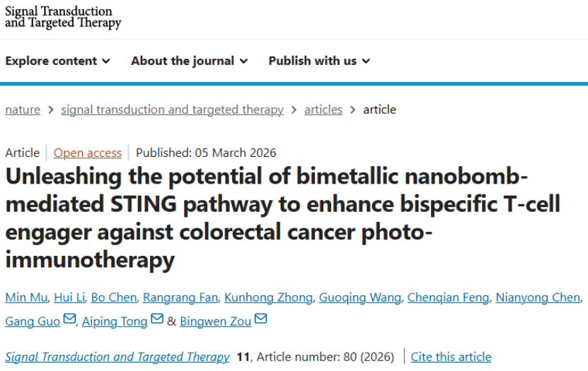Click envelope icon next to Gang Guo

[69, 319]
